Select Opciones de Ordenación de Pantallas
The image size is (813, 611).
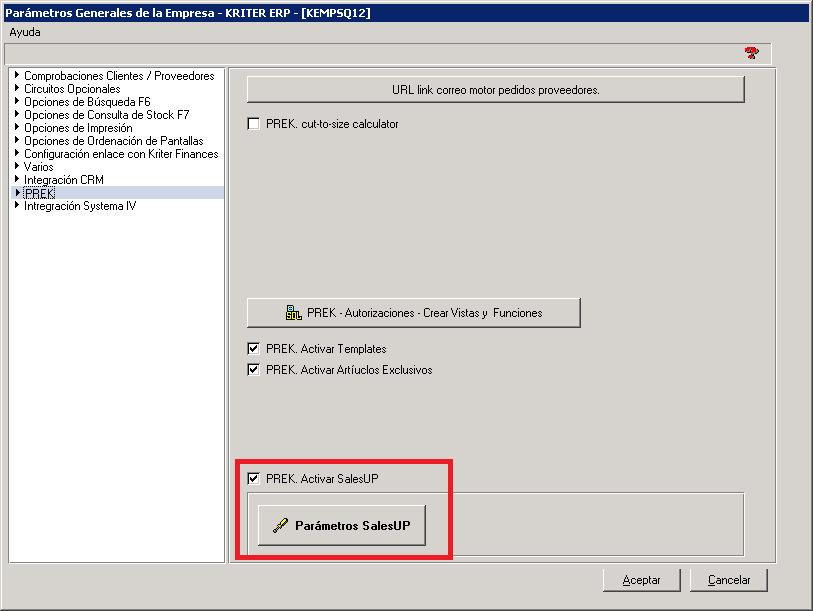114,141
